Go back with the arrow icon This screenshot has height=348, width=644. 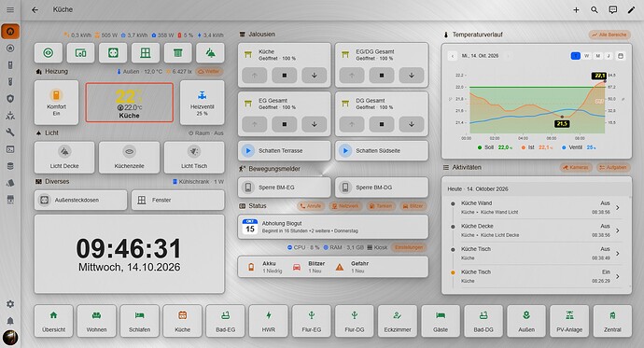[35, 10]
